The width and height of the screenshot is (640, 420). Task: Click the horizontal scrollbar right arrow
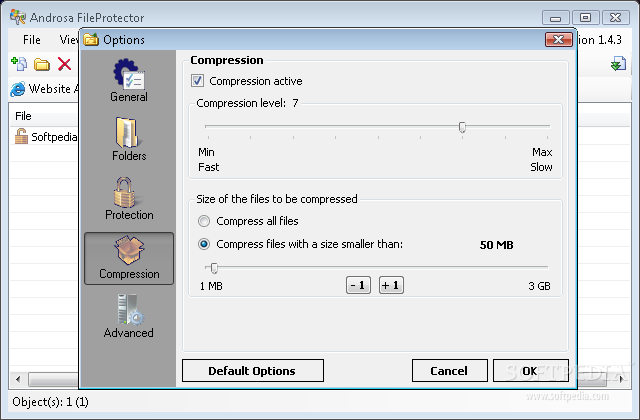(621, 379)
